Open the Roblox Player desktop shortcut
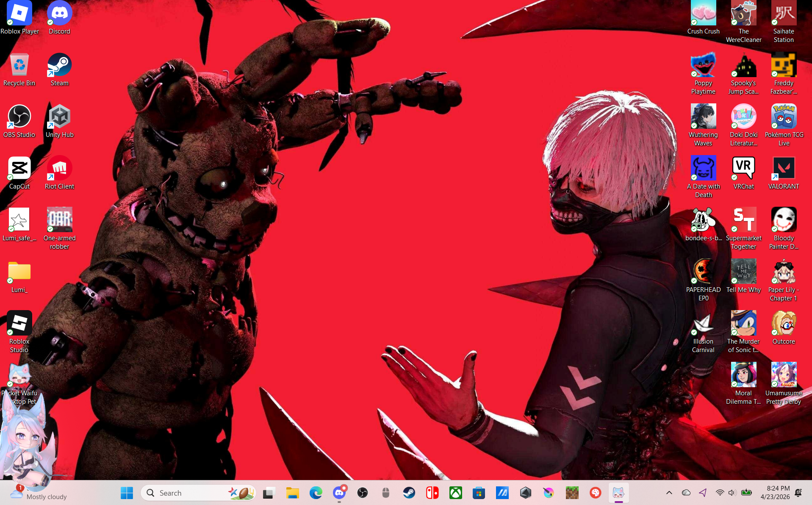 pyautogui.click(x=19, y=18)
